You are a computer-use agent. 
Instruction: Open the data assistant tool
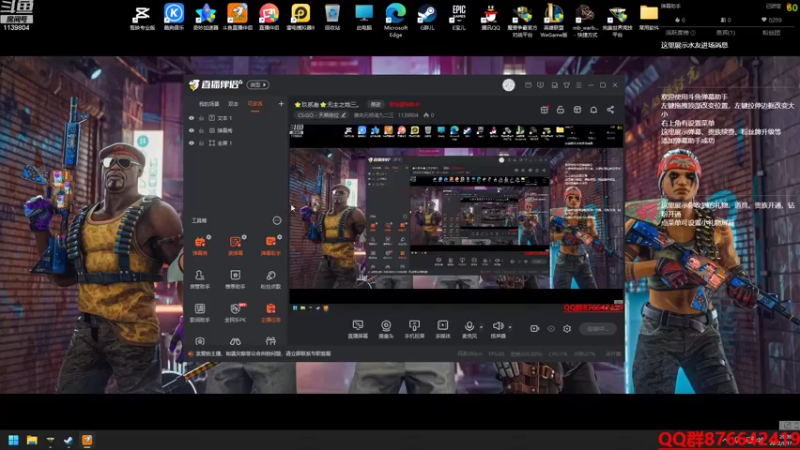pos(200,312)
